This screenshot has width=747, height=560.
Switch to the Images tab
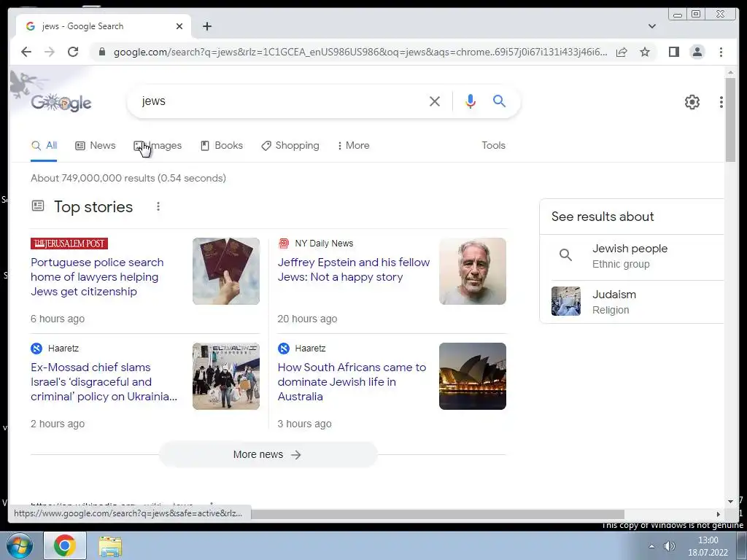[158, 145]
